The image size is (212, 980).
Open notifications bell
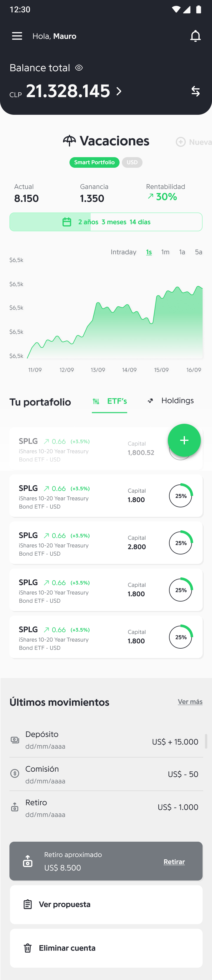click(x=195, y=36)
